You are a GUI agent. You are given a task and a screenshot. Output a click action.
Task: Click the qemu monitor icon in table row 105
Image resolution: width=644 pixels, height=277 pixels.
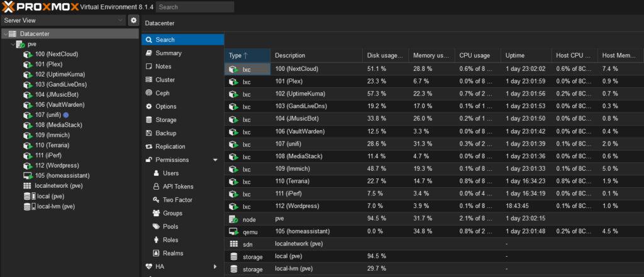point(234,232)
